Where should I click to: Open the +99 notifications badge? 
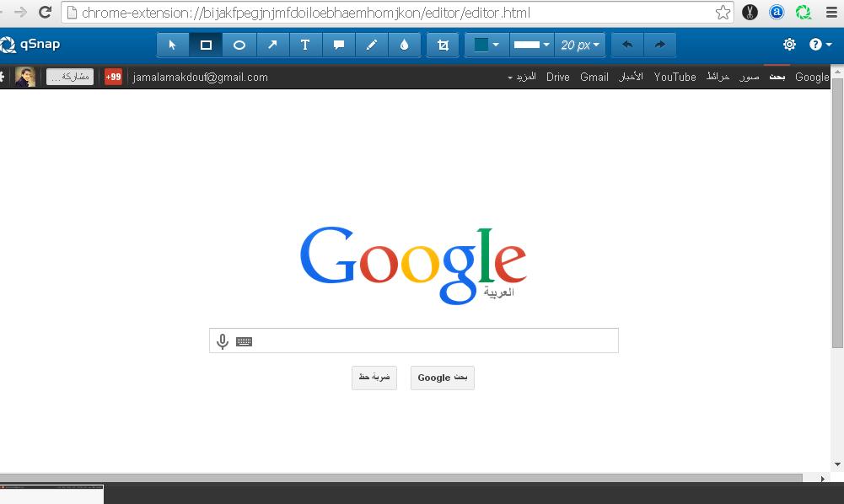tap(113, 77)
